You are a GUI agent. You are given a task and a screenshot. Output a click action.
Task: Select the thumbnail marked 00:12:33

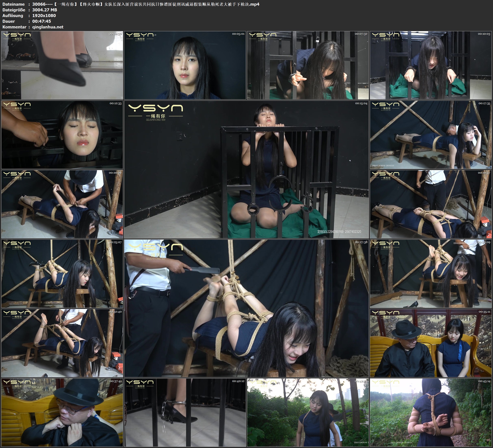[x=62, y=134]
